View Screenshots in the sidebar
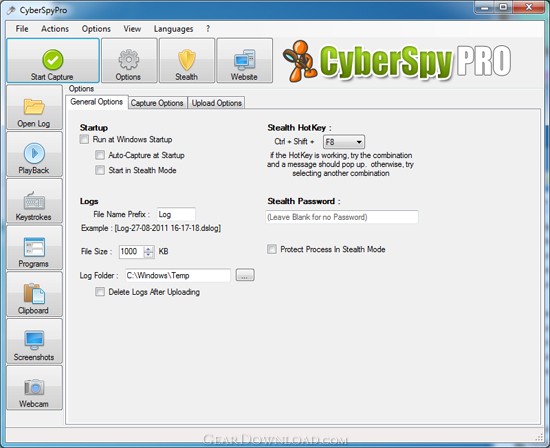Viewport: 550px width, 448px height. (34, 341)
